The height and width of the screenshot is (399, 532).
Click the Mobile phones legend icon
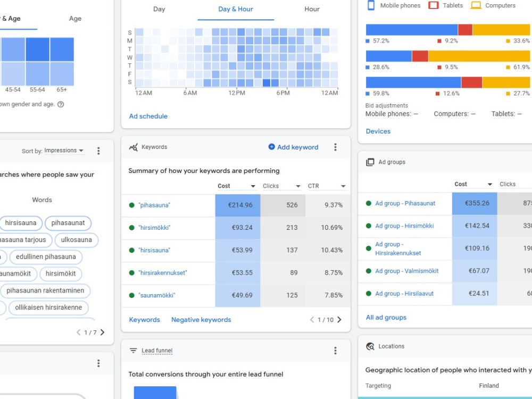click(371, 5)
